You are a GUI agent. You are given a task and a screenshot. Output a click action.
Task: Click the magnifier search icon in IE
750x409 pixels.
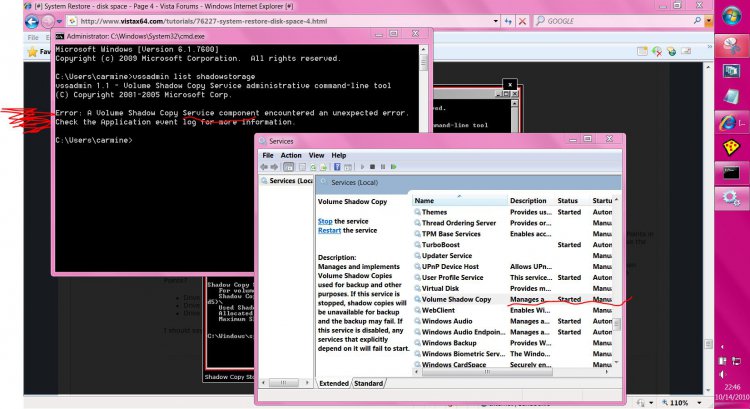pos(697,21)
